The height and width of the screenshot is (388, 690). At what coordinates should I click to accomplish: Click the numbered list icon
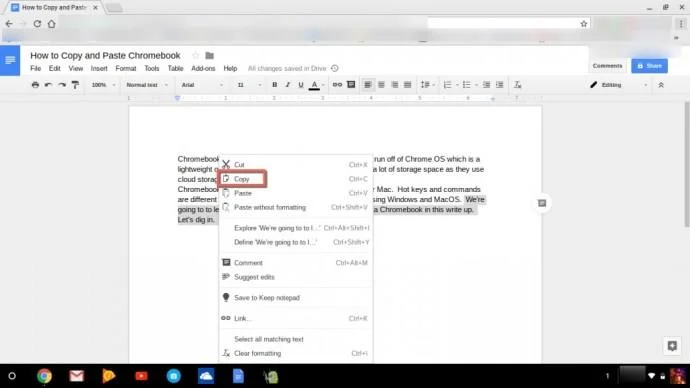pos(448,85)
